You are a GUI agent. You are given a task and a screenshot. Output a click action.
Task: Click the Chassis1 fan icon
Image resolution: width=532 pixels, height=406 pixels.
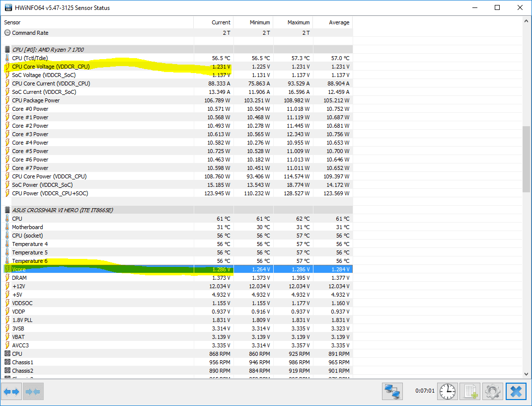(7, 362)
